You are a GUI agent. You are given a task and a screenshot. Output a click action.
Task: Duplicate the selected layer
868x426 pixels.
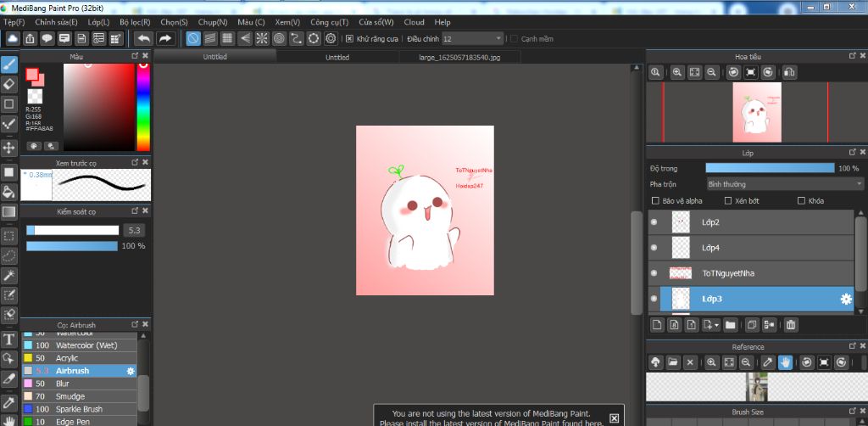pos(752,325)
